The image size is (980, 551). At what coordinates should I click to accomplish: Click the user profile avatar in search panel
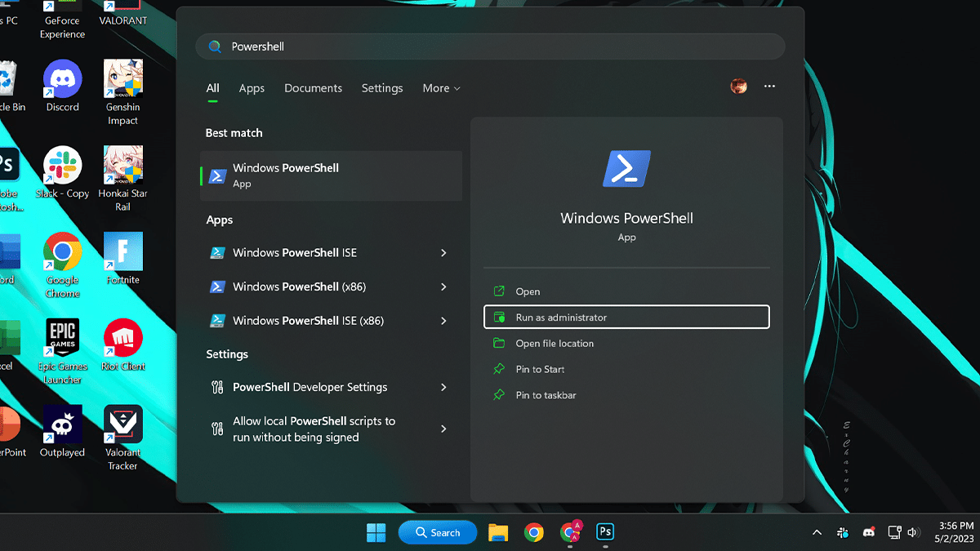[x=738, y=87]
